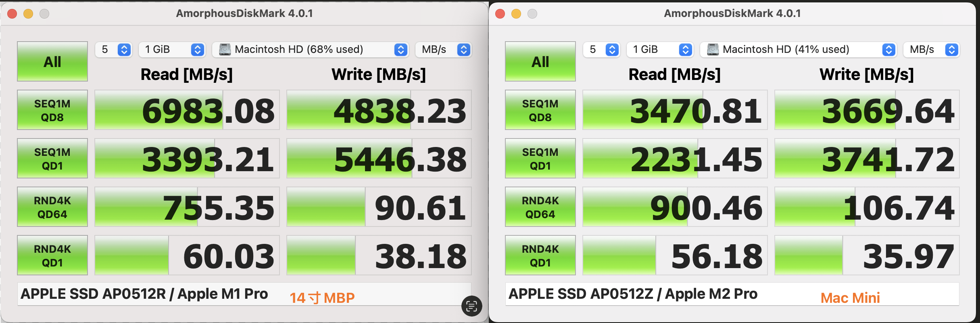This screenshot has height=323, width=980.
Task: Click the All button in the M2 Pro window
Action: pos(540,61)
